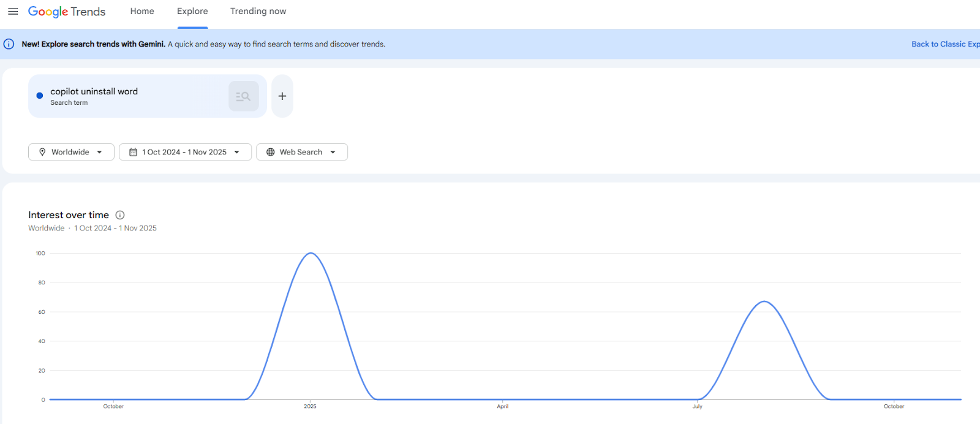
Task: Click the Google Trends logo
Action: [x=67, y=12]
